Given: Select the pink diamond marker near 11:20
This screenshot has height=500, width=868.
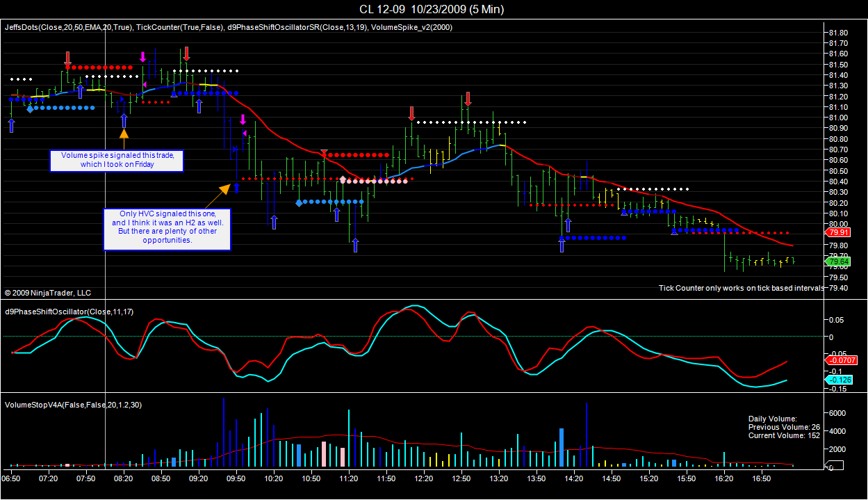Looking at the screenshot, I should (x=342, y=179).
